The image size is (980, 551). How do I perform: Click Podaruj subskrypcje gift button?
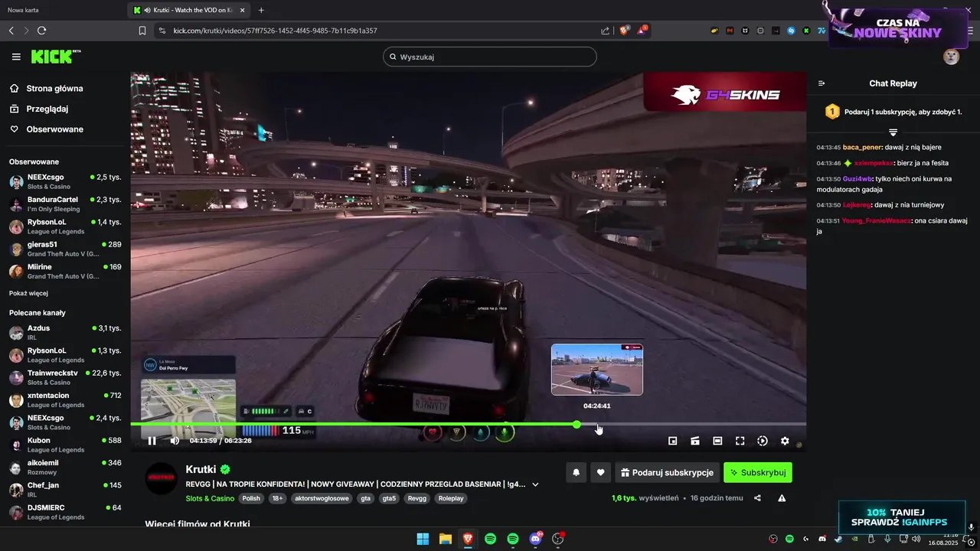pos(667,473)
